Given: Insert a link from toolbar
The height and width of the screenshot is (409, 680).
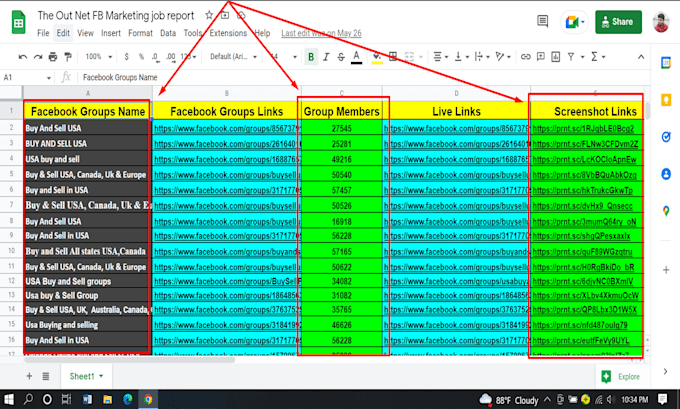Looking at the screenshot, I should (x=526, y=57).
